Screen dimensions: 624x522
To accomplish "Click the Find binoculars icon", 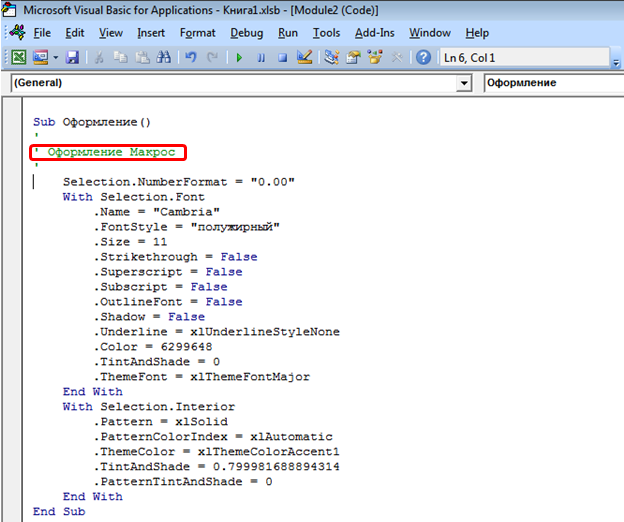I will [163, 58].
